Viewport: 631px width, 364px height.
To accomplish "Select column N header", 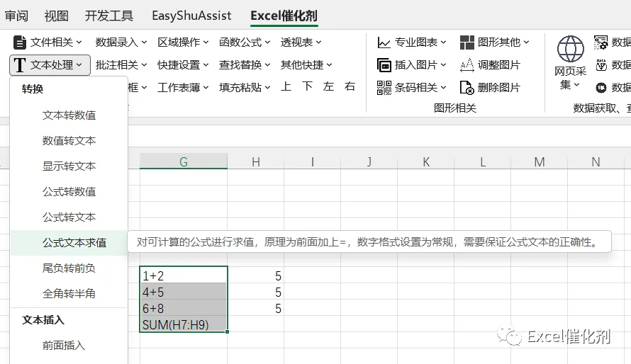I will [x=596, y=161].
